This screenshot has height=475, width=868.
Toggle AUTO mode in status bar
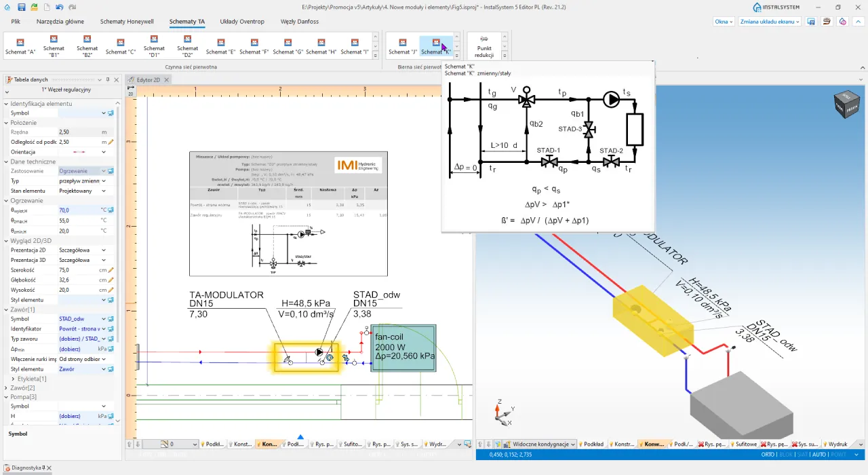pos(819,455)
